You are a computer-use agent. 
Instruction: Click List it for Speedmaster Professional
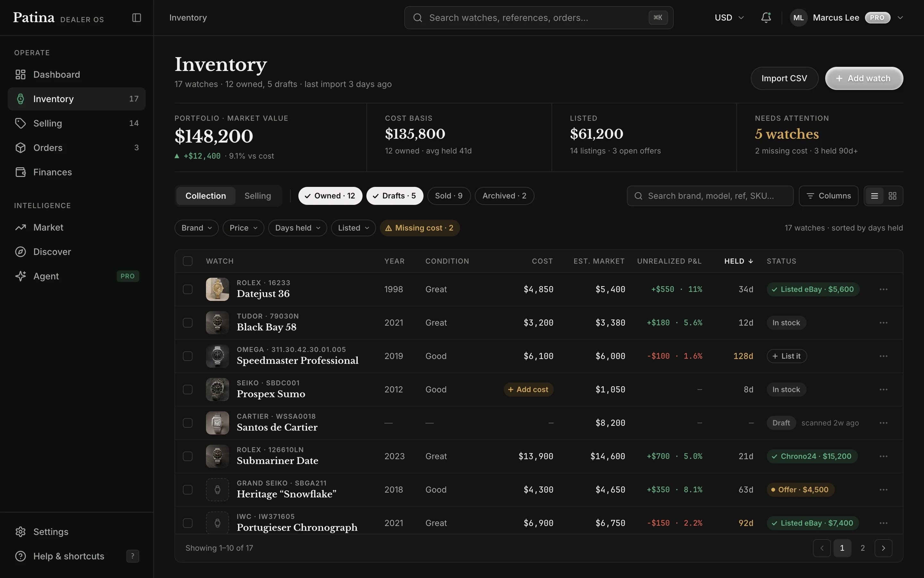[787, 356]
